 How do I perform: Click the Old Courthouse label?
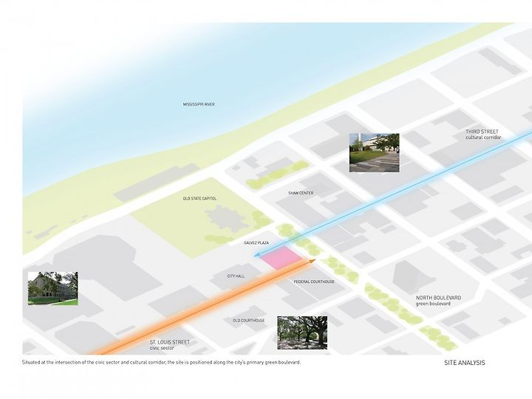point(249,320)
